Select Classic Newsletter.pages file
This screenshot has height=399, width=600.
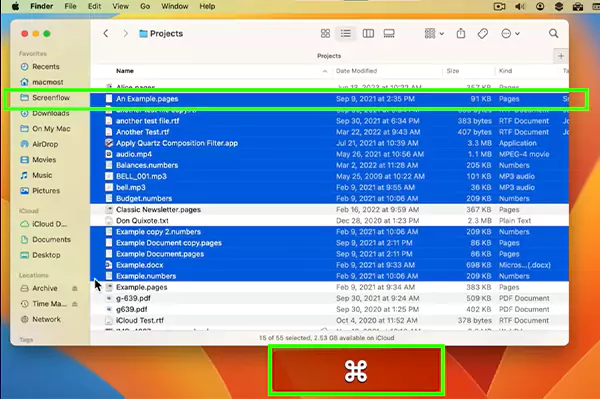[329, 210]
